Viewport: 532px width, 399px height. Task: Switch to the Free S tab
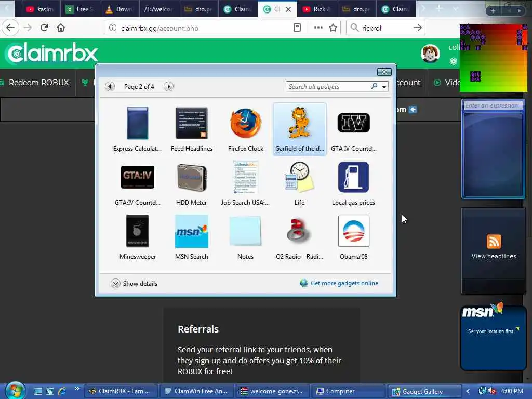(x=80, y=9)
